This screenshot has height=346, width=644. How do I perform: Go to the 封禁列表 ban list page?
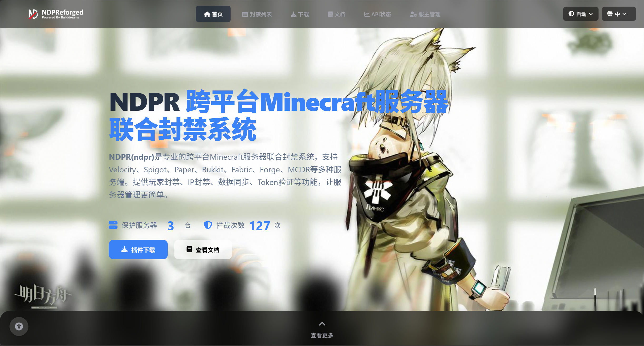point(257,14)
